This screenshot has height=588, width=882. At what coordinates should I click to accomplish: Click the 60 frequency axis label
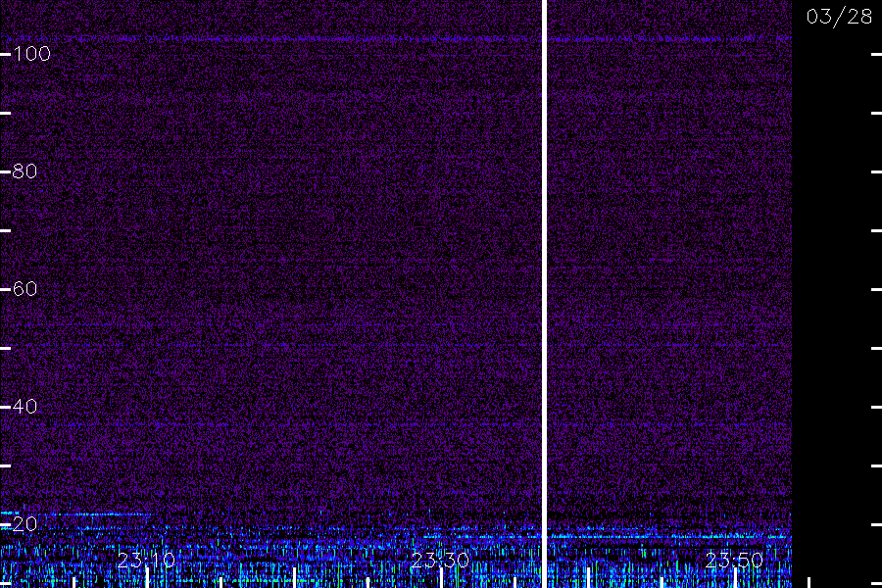[x=24, y=289]
